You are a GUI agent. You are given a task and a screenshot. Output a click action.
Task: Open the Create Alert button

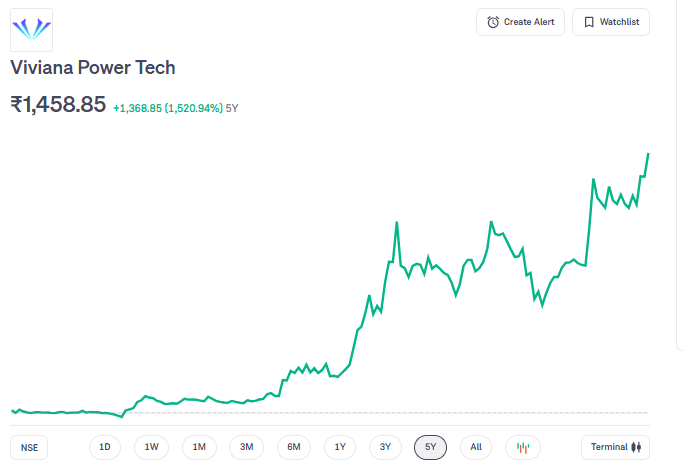tap(520, 22)
